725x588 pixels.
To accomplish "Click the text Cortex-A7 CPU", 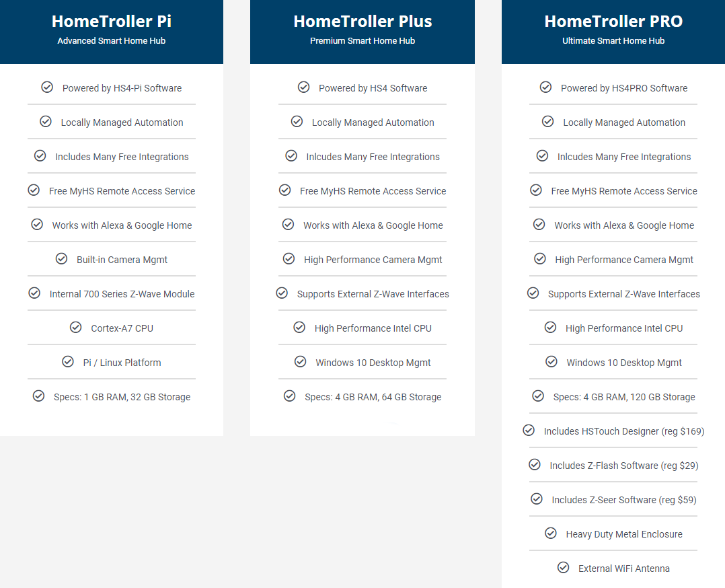I will pyautogui.click(x=122, y=328).
